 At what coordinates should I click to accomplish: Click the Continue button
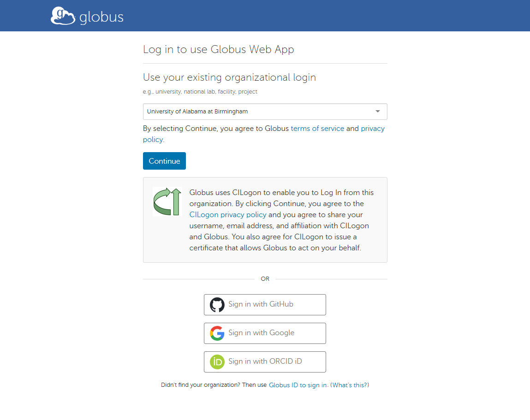164,161
